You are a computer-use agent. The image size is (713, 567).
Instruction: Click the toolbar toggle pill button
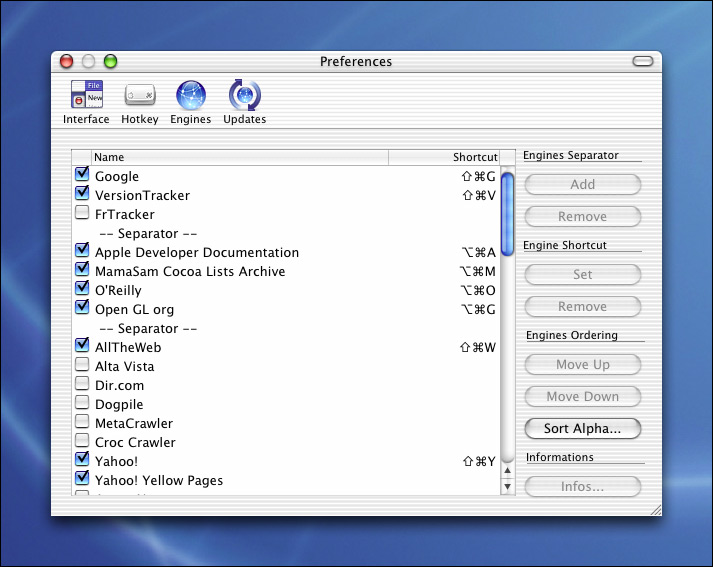click(x=643, y=61)
